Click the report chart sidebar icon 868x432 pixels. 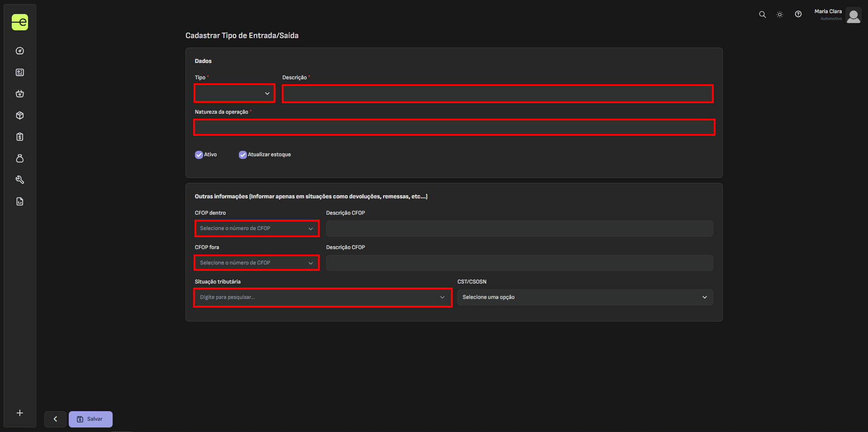[20, 202]
